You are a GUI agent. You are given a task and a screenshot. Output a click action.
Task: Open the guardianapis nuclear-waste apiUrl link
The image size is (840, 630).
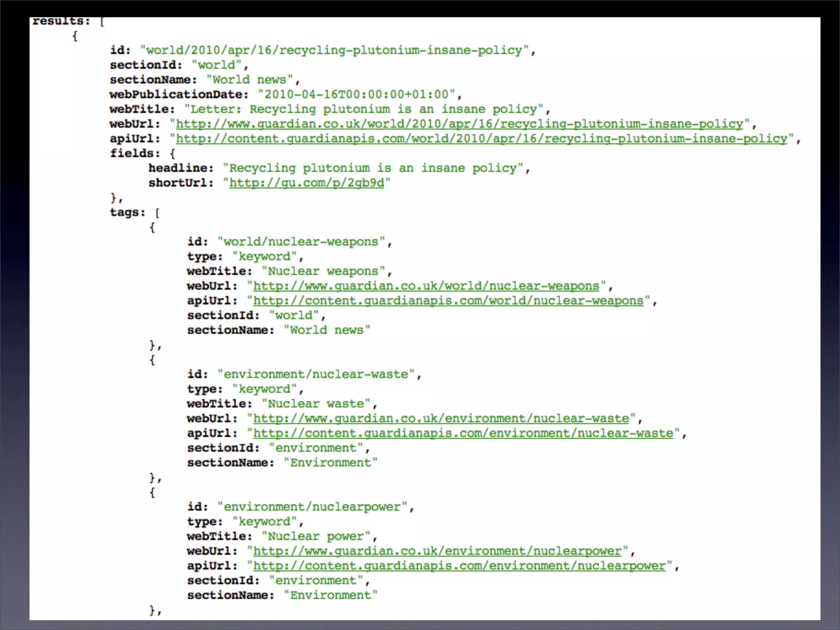pyautogui.click(x=463, y=433)
